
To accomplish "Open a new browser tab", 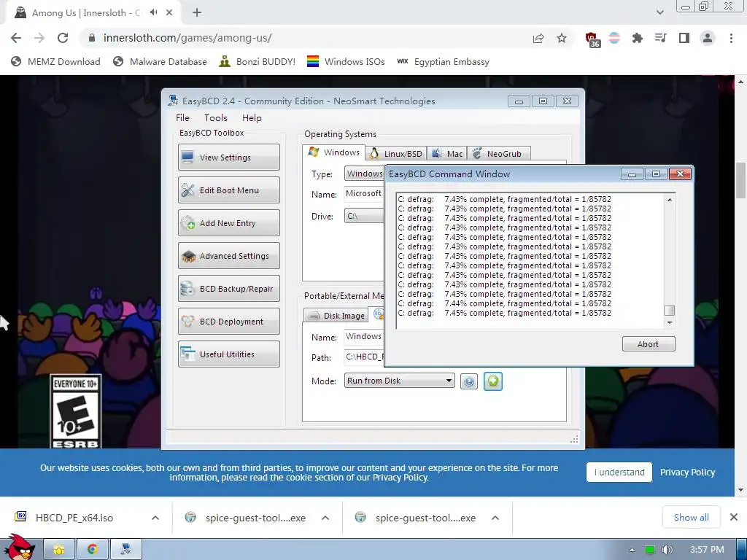I will point(197,13).
